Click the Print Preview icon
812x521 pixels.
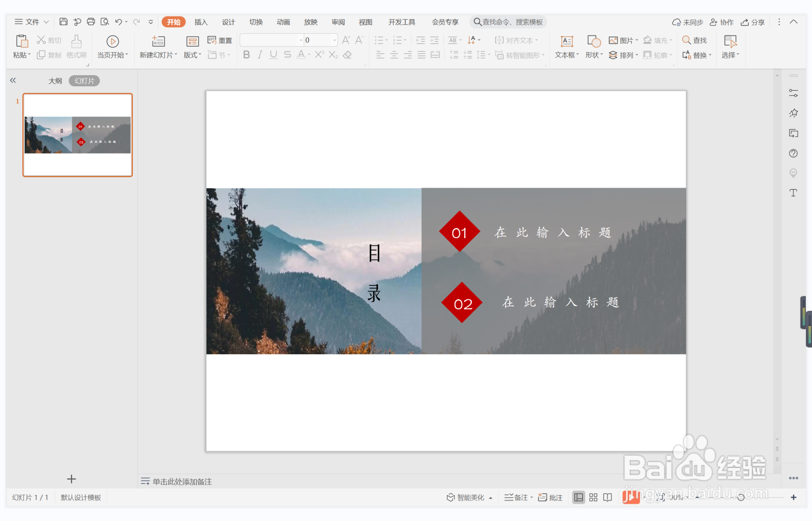pos(105,22)
